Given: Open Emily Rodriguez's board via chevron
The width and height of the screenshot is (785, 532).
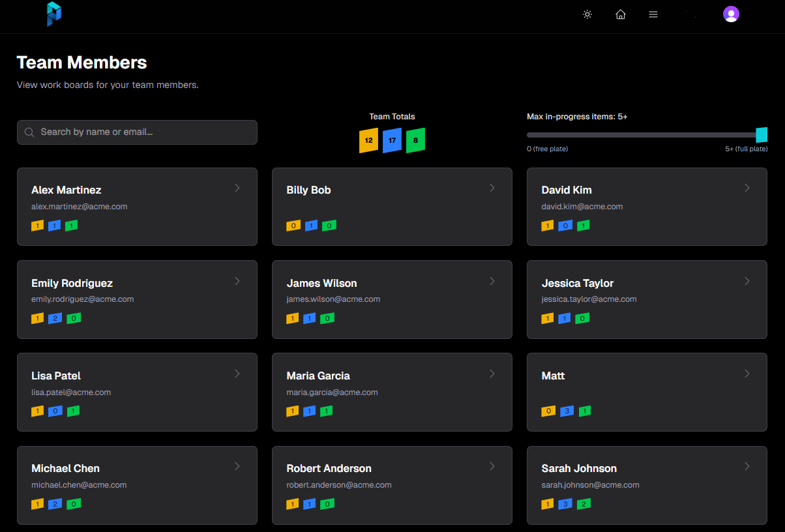Looking at the screenshot, I should [237, 281].
